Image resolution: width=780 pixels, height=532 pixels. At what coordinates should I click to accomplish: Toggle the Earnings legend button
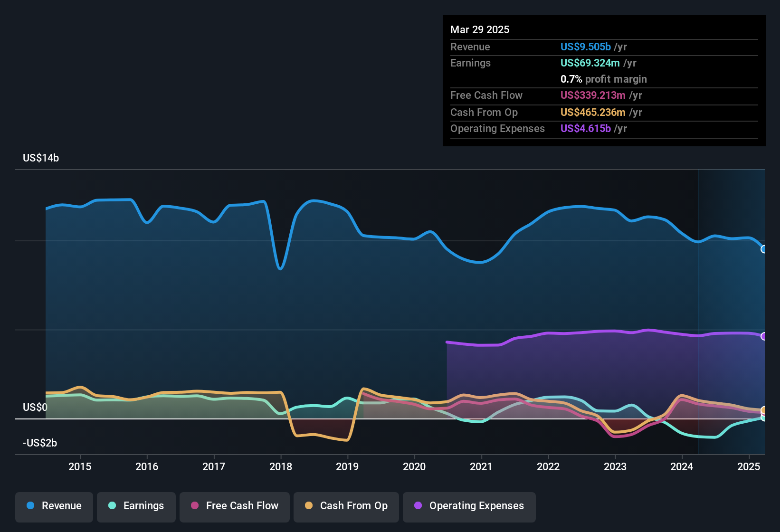[136, 506]
